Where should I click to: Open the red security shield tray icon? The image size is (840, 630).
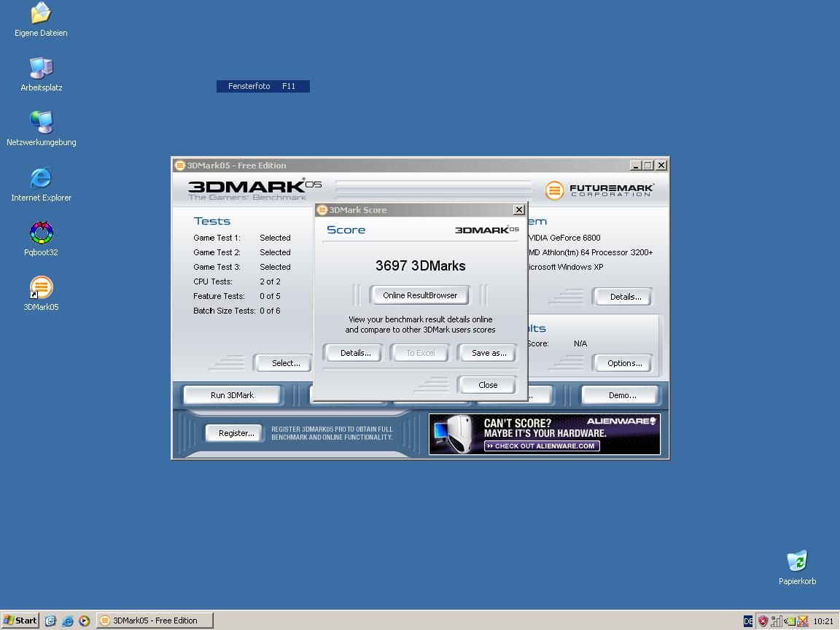[763, 621]
